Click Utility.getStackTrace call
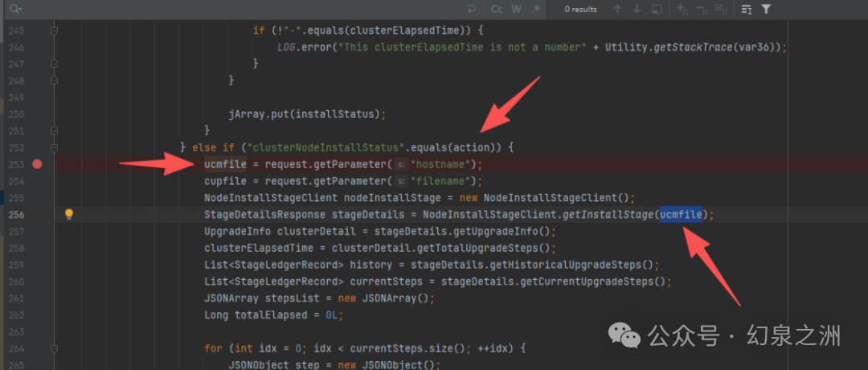 point(668,47)
